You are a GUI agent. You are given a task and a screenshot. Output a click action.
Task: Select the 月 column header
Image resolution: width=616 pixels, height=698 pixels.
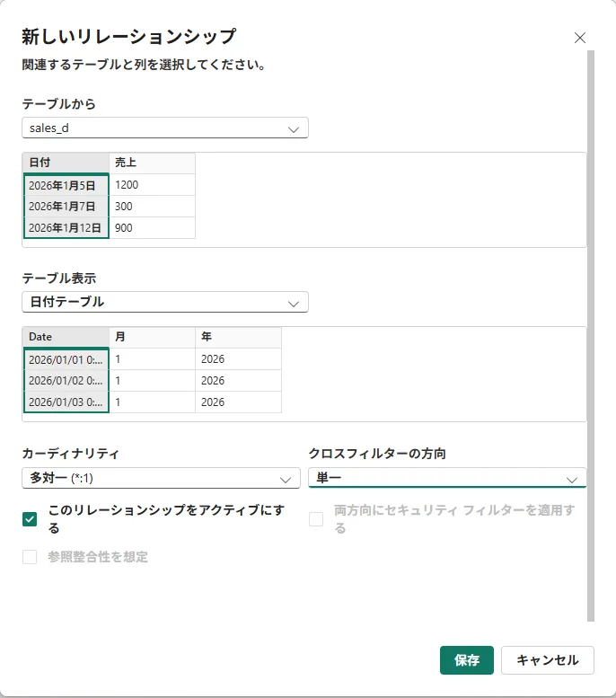(x=153, y=337)
